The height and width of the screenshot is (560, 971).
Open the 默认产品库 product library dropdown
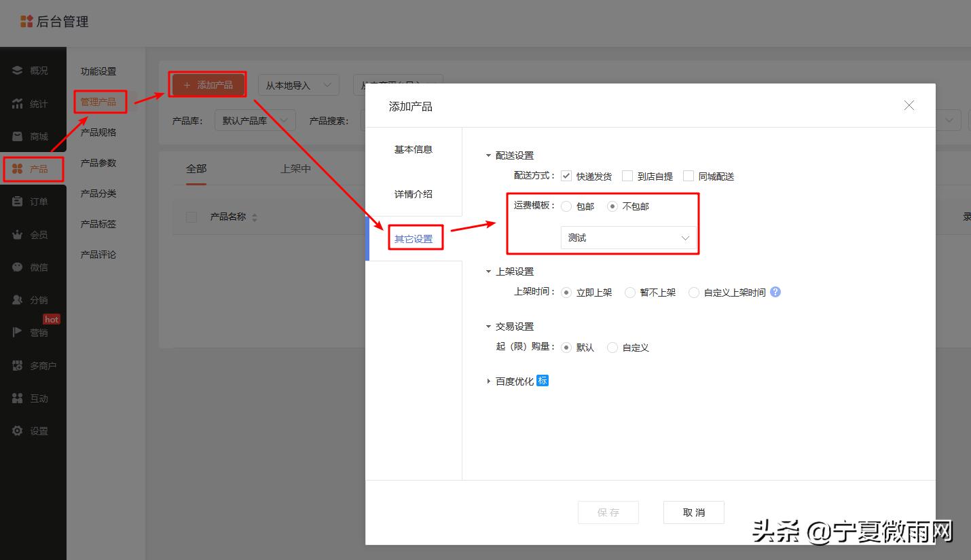pos(255,120)
